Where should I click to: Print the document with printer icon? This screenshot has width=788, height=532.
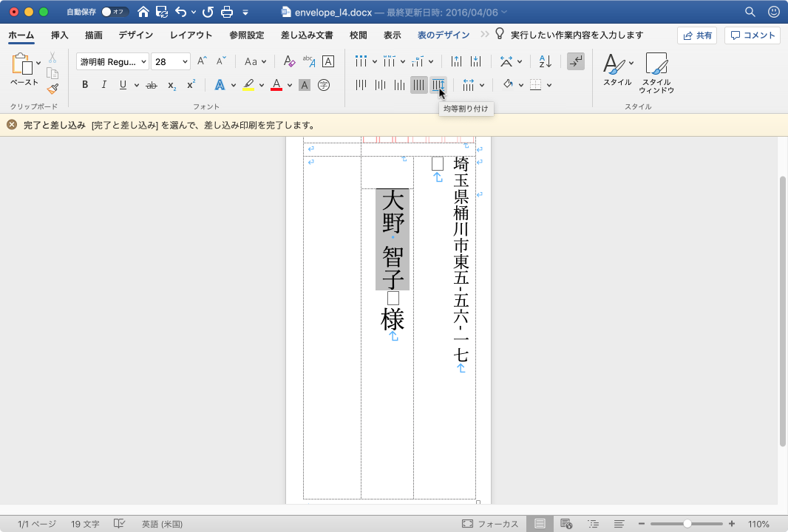[x=227, y=12]
